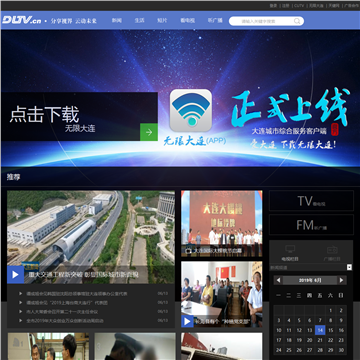Image resolution: width=360 pixels, height=360 pixels.
Task: Open the 听广播 nav menu
Action: coord(215,21)
